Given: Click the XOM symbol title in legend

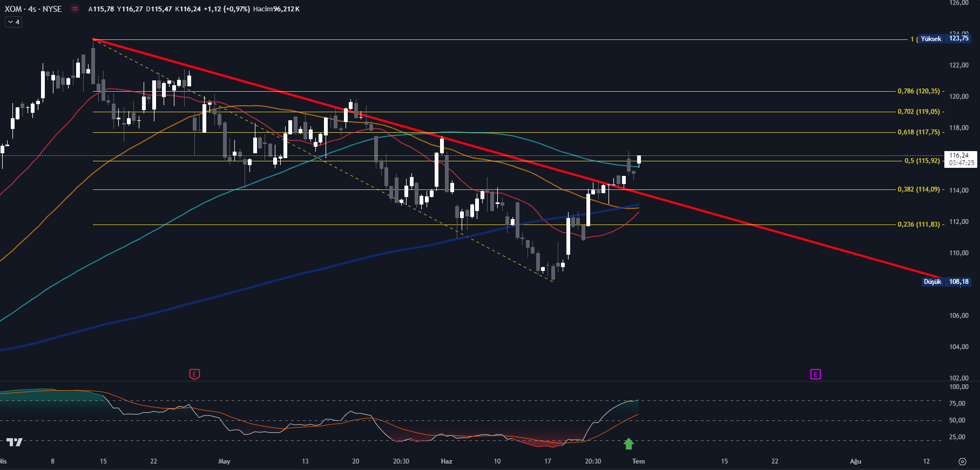Looking at the screenshot, I should 33,9.
